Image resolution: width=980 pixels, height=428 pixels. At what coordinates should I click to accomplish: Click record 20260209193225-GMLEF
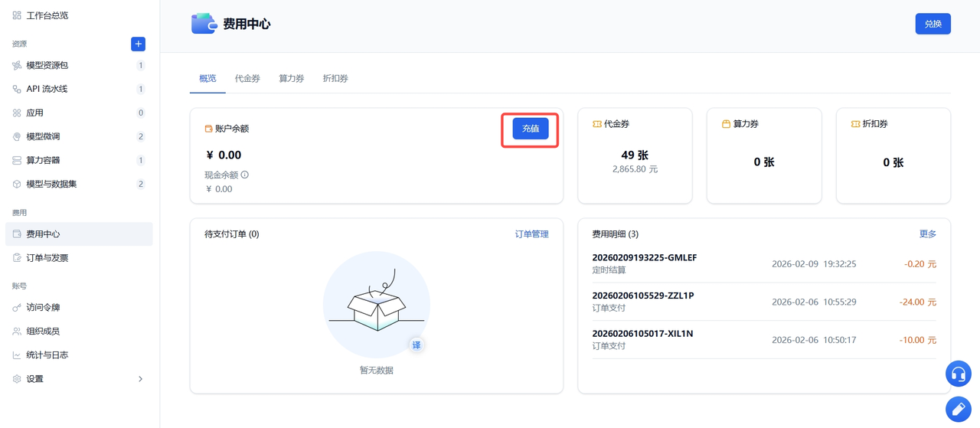coord(645,258)
